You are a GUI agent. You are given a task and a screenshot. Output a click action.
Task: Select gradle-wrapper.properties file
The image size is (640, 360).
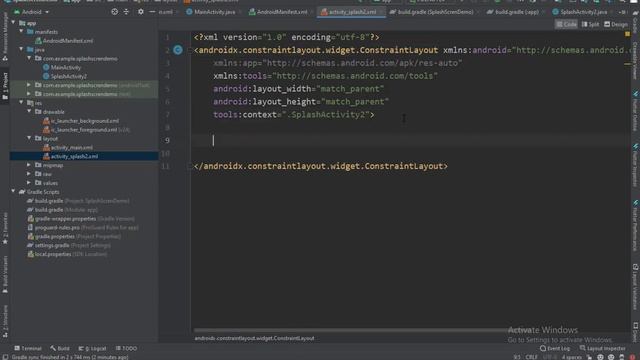[80, 219]
